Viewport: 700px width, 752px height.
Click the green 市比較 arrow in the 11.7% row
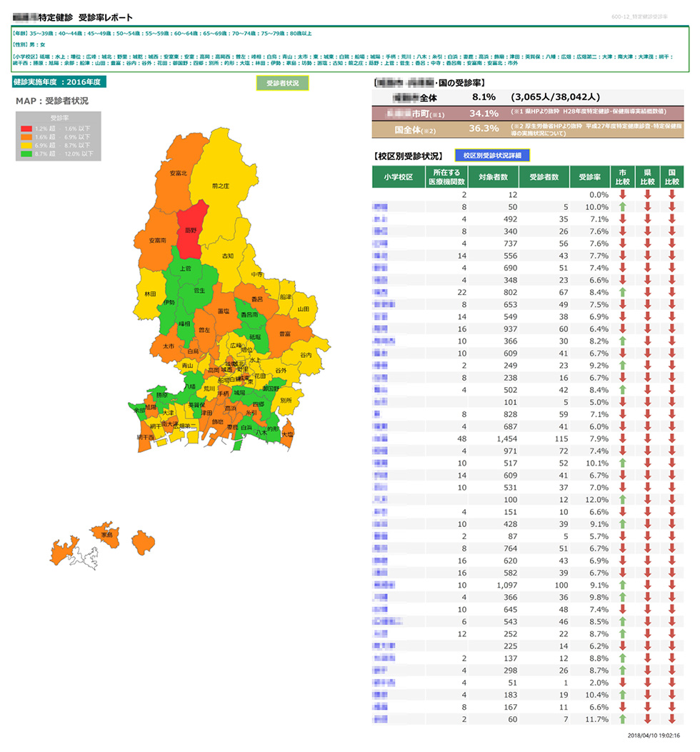coord(622,719)
